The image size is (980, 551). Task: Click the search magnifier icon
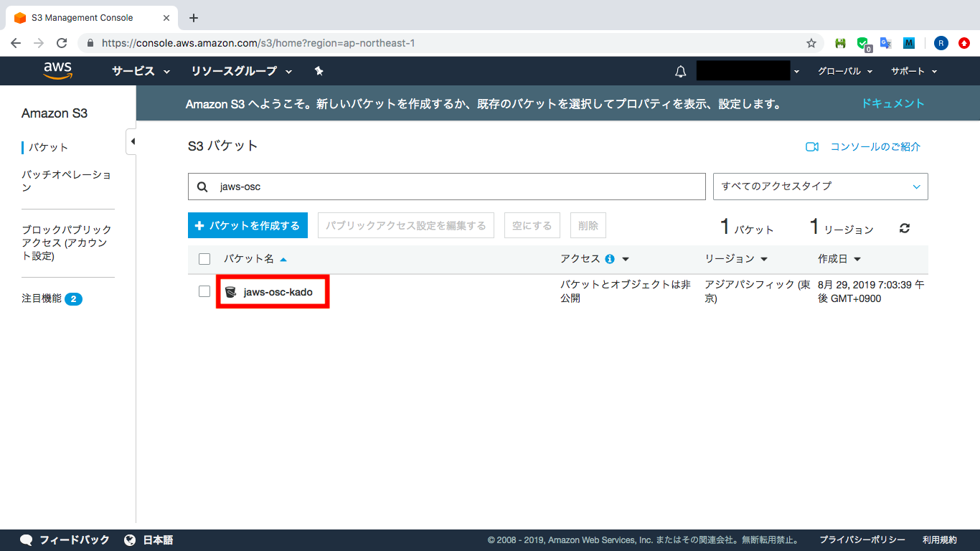[202, 187]
